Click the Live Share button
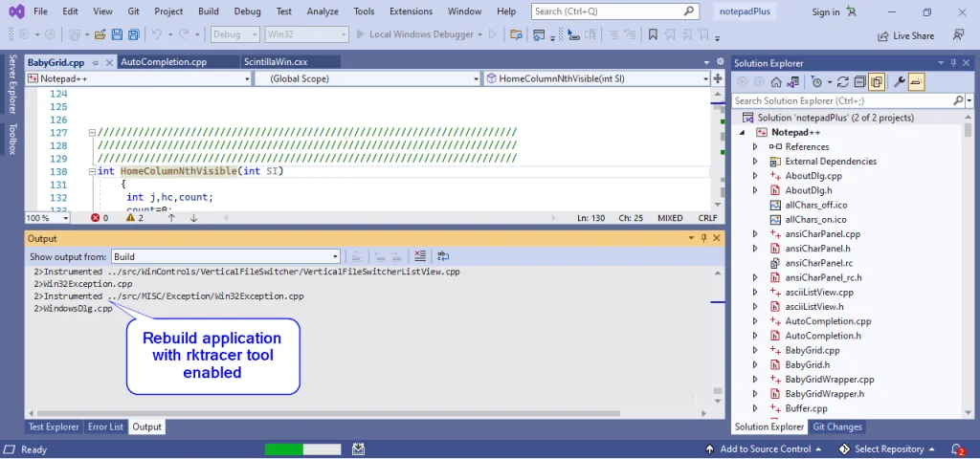 click(905, 36)
